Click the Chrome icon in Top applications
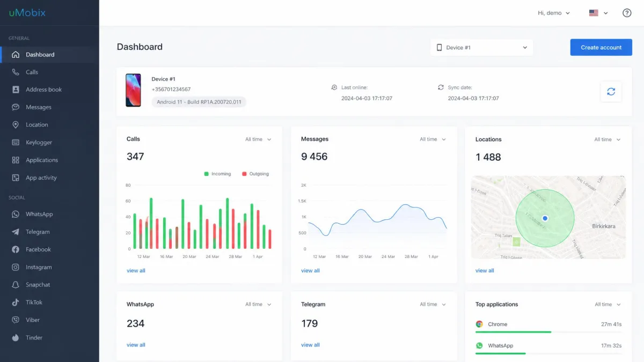644x362 pixels. click(x=479, y=324)
